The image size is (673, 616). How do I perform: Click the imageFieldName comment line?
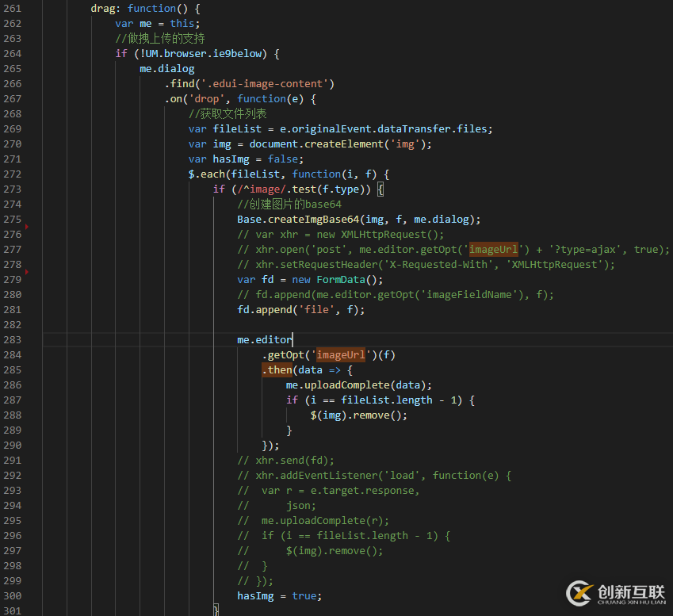tap(396, 295)
